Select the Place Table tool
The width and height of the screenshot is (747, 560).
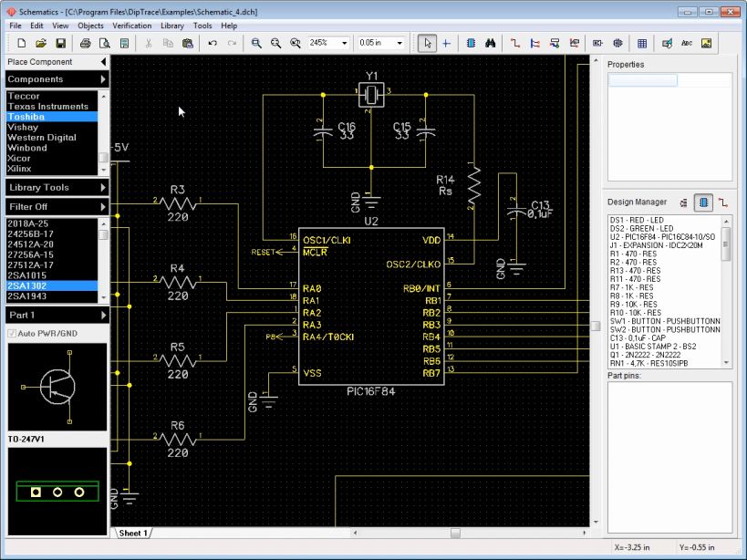tap(642, 43)
